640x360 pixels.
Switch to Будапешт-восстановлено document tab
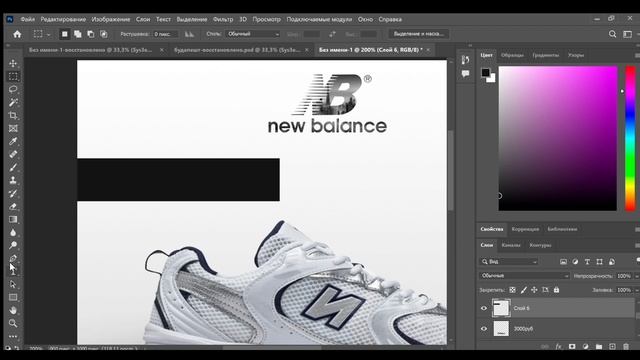coord(237,50)
